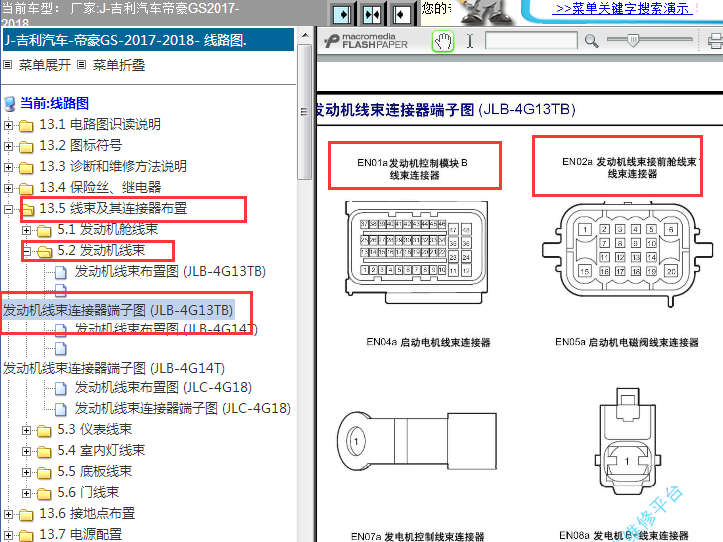Expand the 13.7 电源配置 node
The width and height of the screenshot is (723, 542).
point(8,535)
